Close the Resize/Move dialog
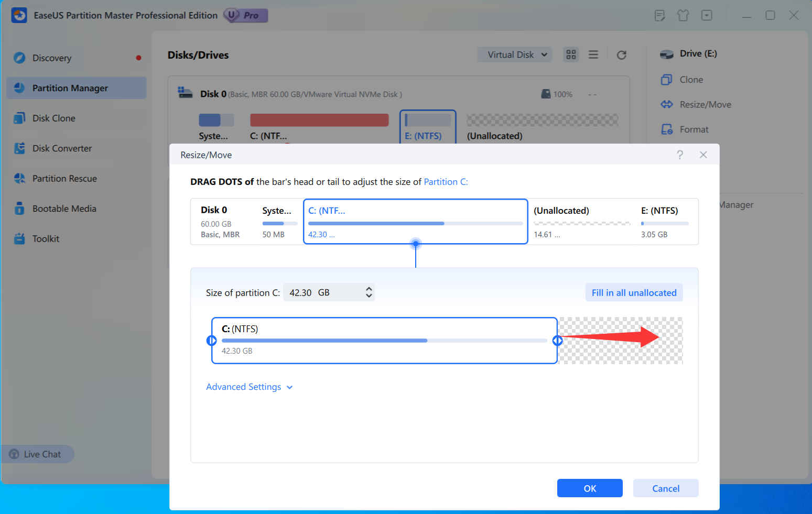 tap(703, 155)
